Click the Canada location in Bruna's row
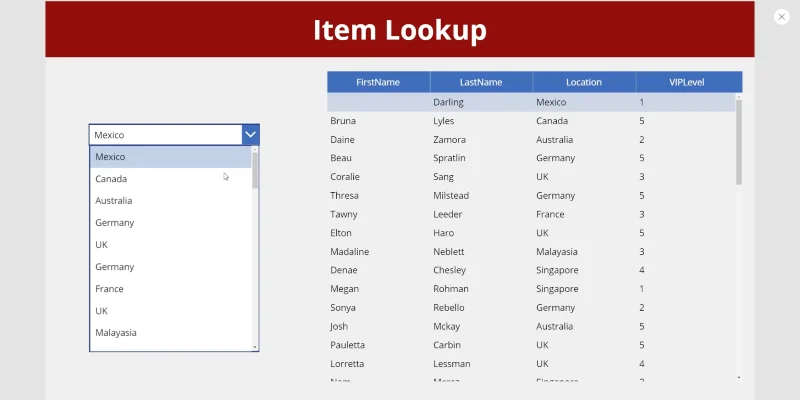This screenshot has height=400, width=800. click(552, 121)
